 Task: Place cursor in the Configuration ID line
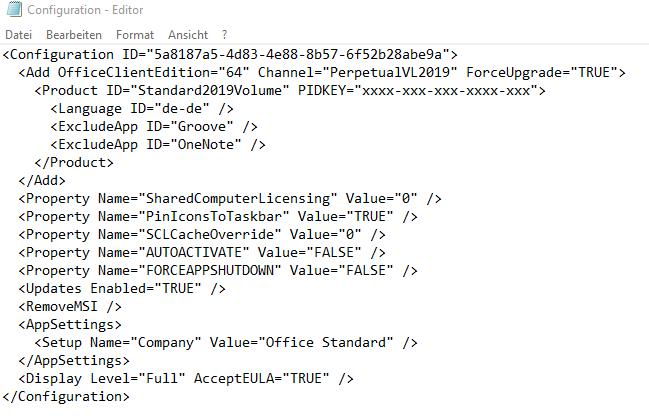pos(230,55)
